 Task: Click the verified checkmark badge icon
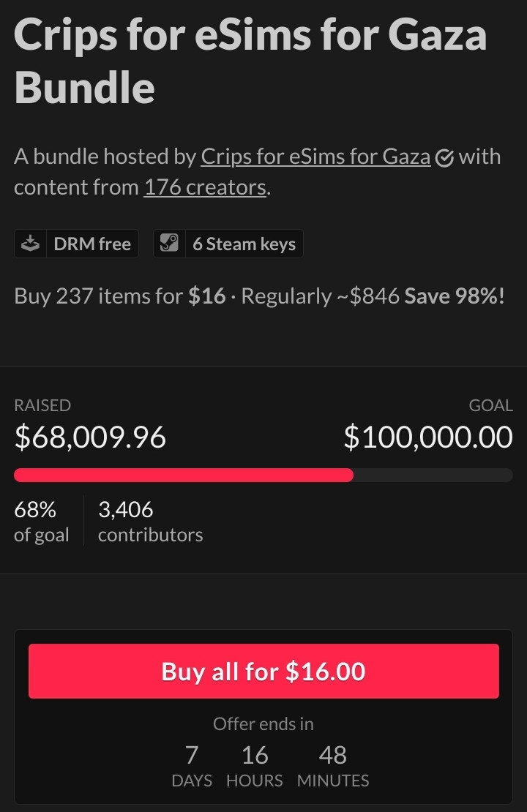tap(444, 158)
